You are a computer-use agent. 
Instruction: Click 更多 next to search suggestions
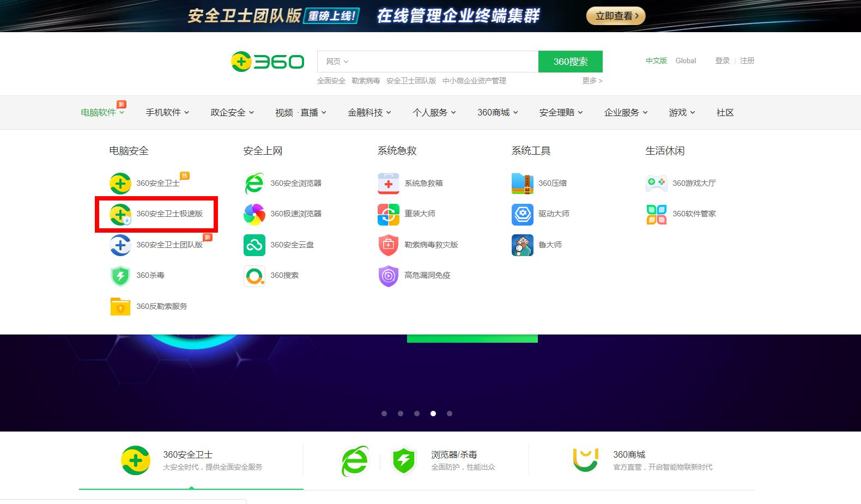pyautogui.click(x=592, y=81)
